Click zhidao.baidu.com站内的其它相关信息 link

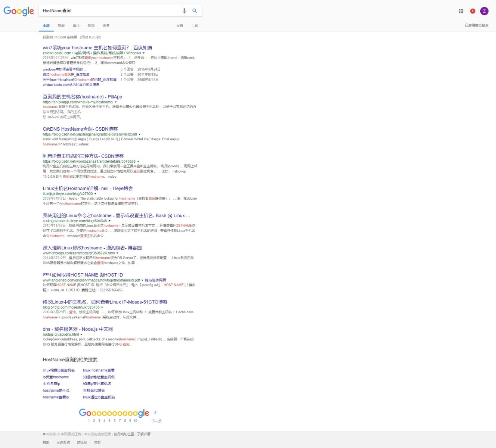pyautogui.click(x=71, y=85)
